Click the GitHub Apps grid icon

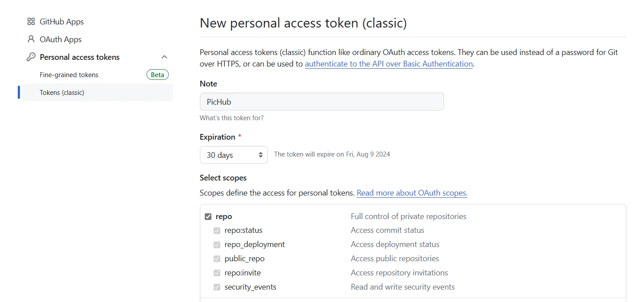pos(31,21)
